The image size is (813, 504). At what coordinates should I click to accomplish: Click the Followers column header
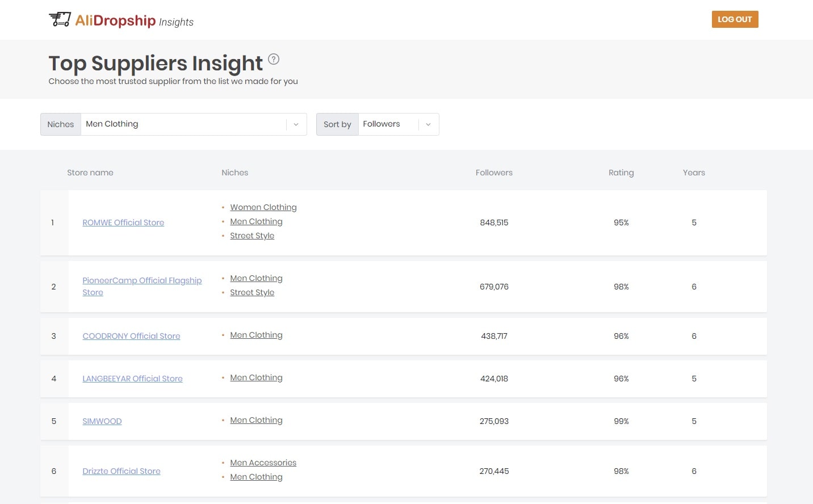494,173
